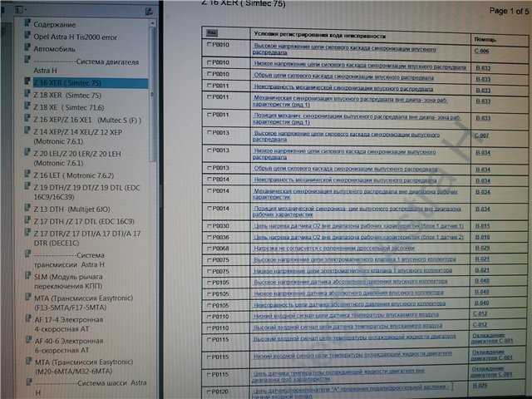Open the C-006 help link

click(x=482, y=51)
